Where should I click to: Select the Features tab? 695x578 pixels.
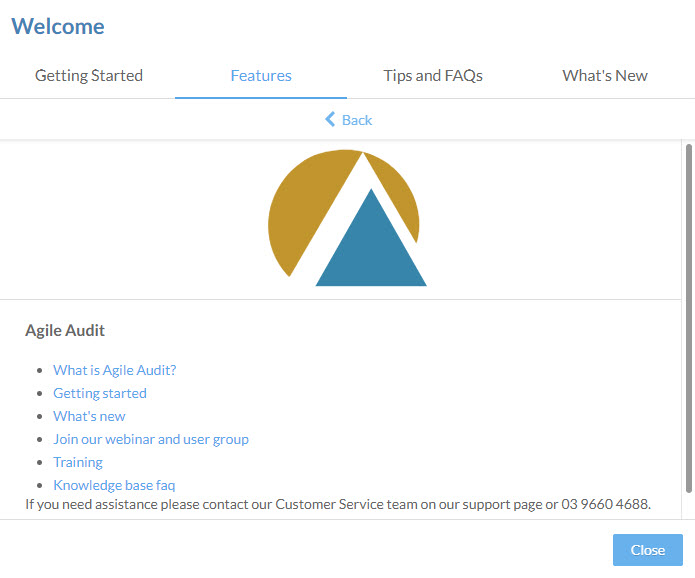point(261,76)
